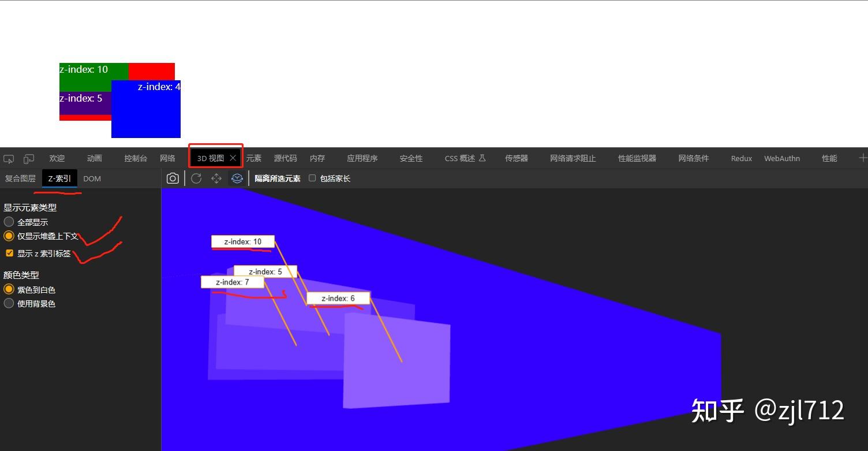
Task: Select the 全部显示 radio button
Action: (9, 221)
